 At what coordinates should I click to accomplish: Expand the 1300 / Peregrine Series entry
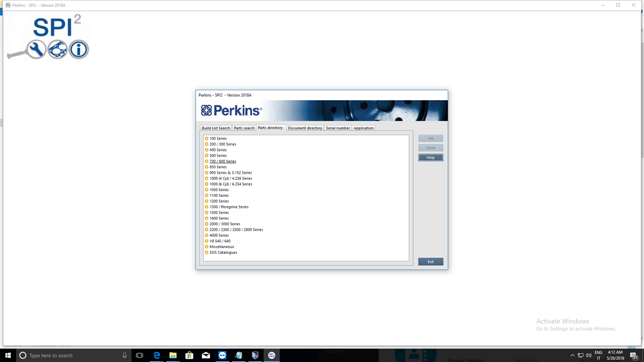[228, 207]
